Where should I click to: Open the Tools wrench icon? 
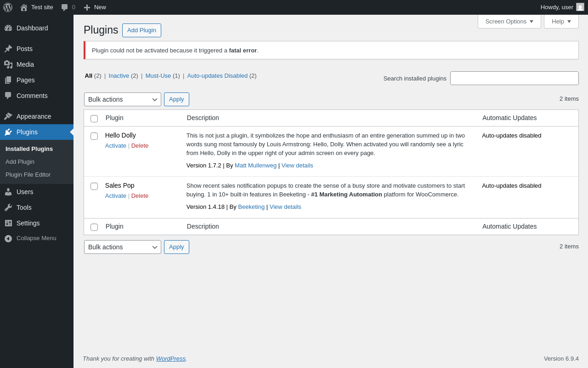[8, 207]
